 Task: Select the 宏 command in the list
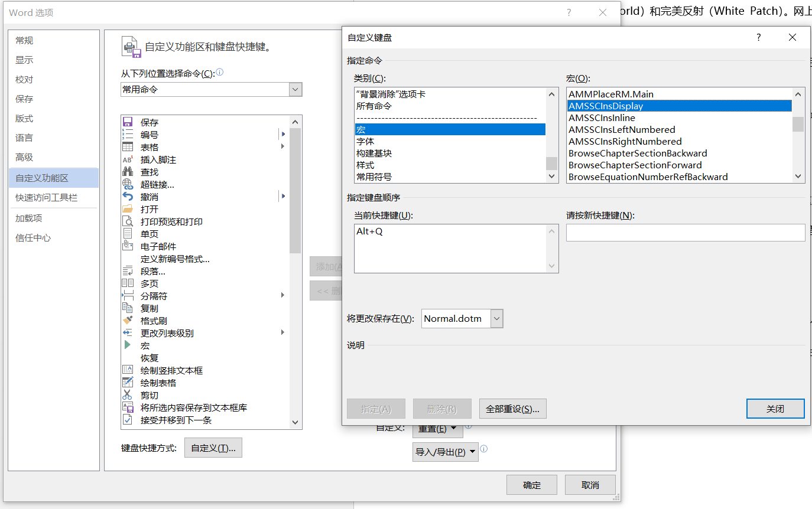coord(146,345)
